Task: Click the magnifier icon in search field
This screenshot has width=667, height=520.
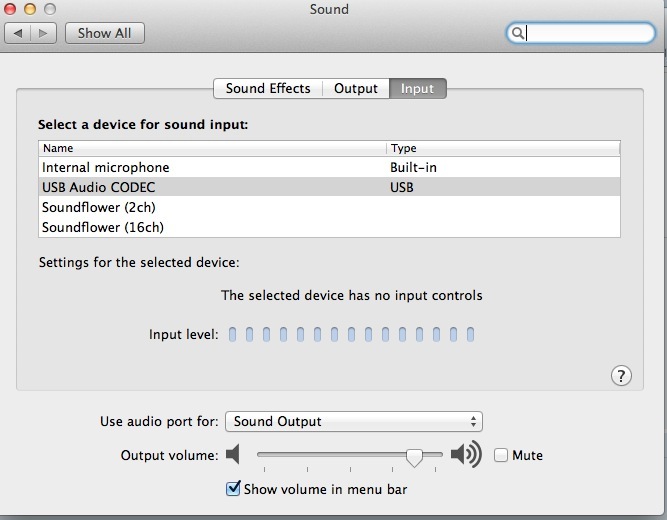Action: (x=517, y=33)
